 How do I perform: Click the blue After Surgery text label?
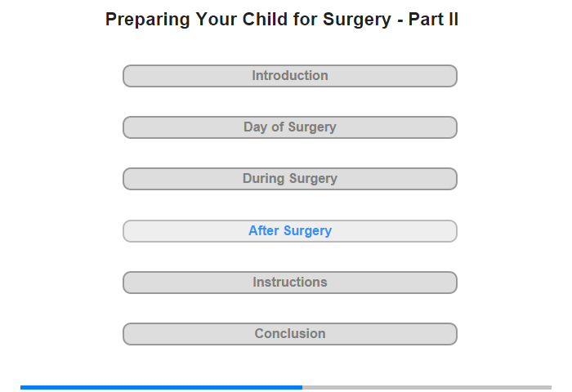(290, 231)
